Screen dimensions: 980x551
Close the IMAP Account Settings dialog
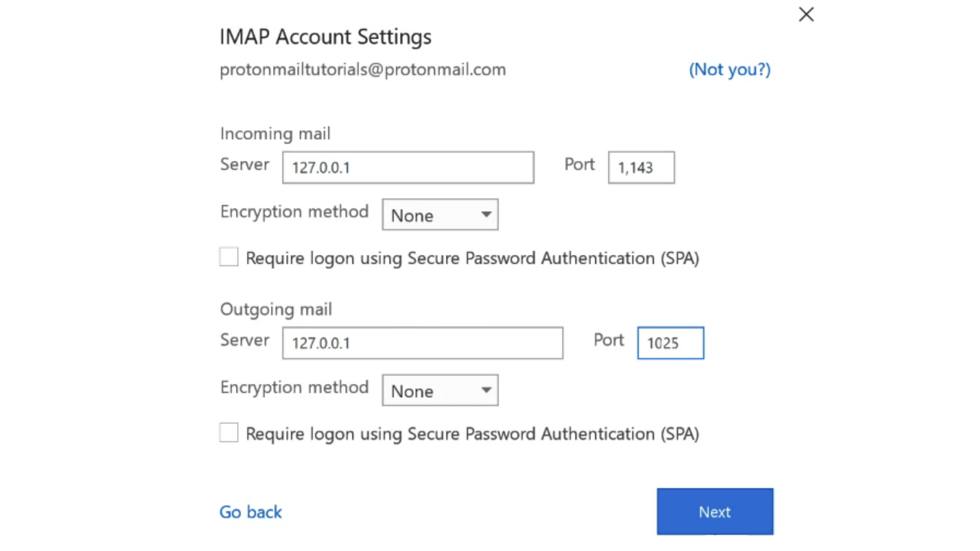806,15
